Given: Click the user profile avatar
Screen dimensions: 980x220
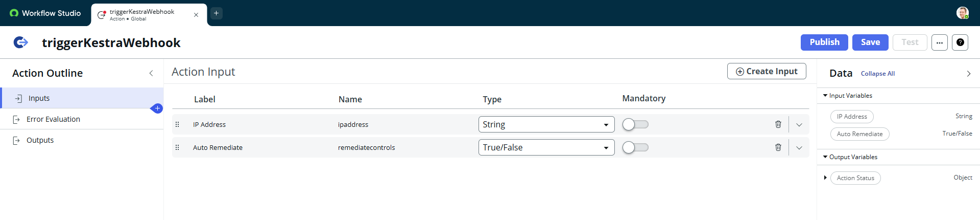Looking at the screenshot, I should point(962,13).
